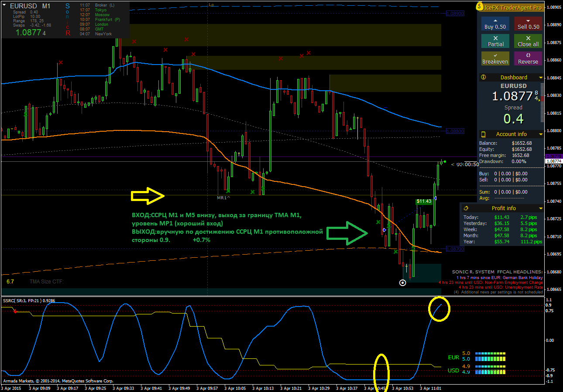Collapse the Dashboard section arrow
The width and height of the screenshot is (563, 392).
click(x=541, y=78)
